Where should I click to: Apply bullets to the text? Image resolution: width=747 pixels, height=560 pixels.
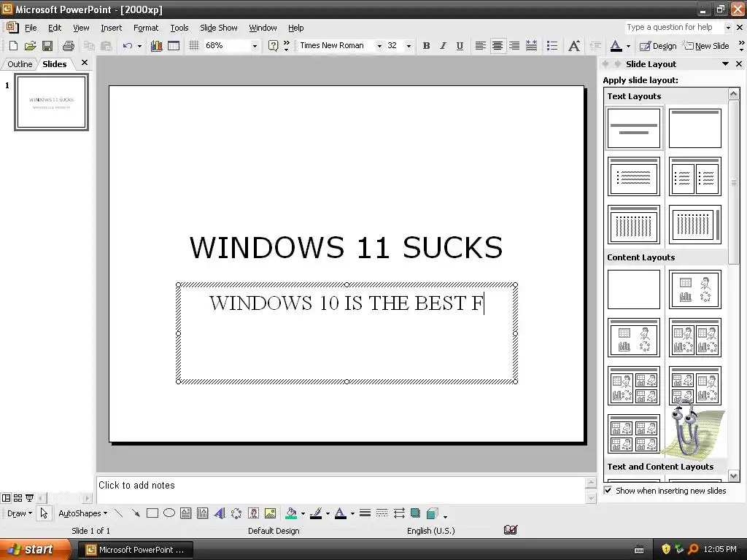click(x=552, y=46)
